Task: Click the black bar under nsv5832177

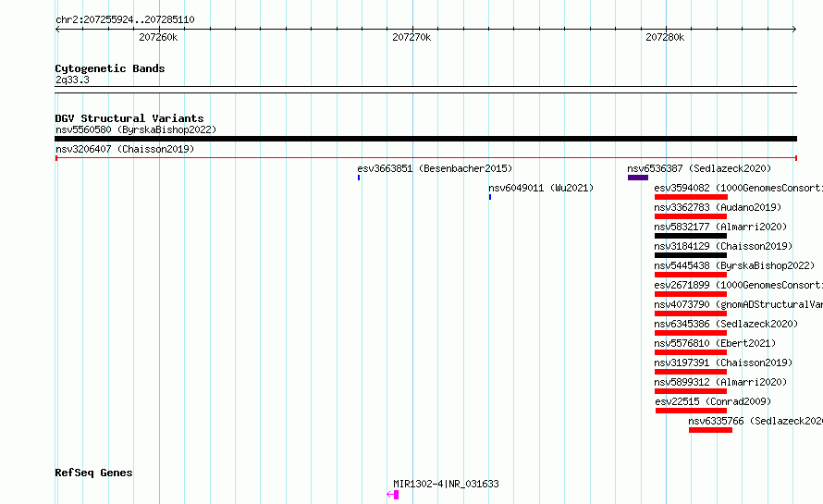Action: pos(691,236)
